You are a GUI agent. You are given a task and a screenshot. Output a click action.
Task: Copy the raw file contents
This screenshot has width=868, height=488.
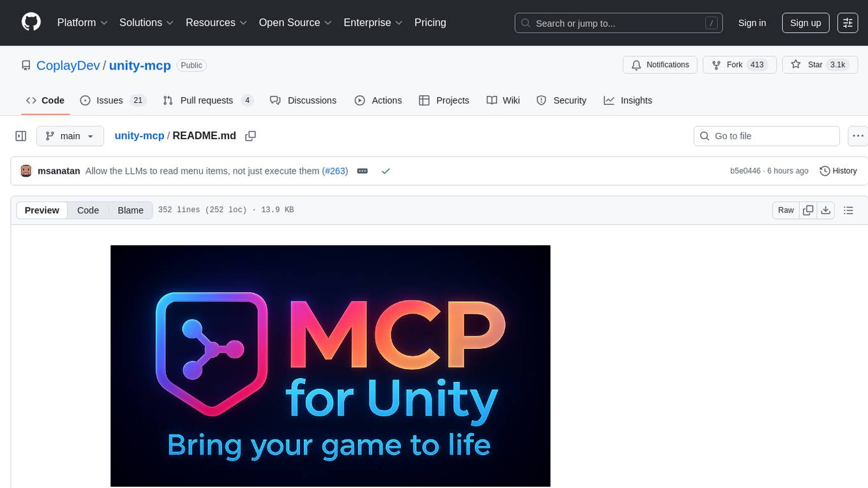click(x=809, y=210)
